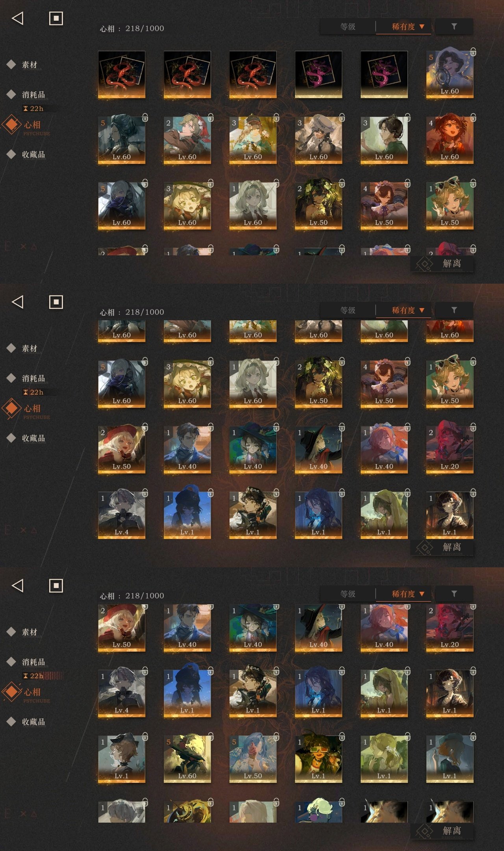Click the back arrow in the topmost screenshot
The width and height of the screenshot is (504, 851).
[x=18, y=18]
